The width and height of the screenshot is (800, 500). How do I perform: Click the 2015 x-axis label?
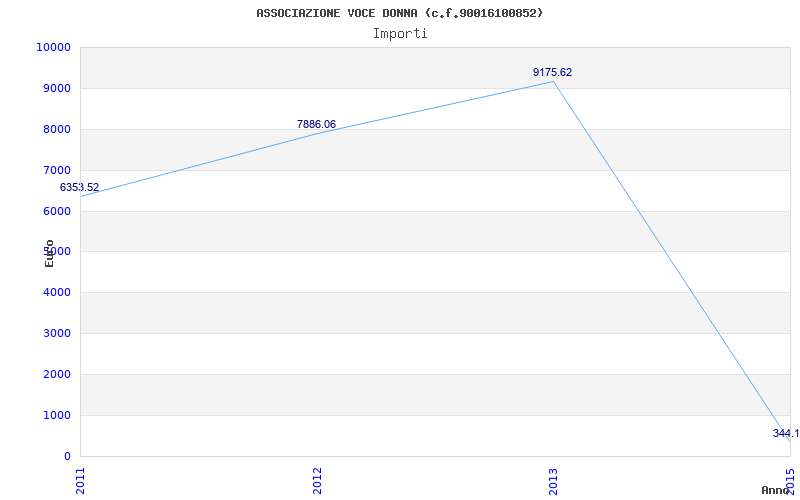(790, 481)
